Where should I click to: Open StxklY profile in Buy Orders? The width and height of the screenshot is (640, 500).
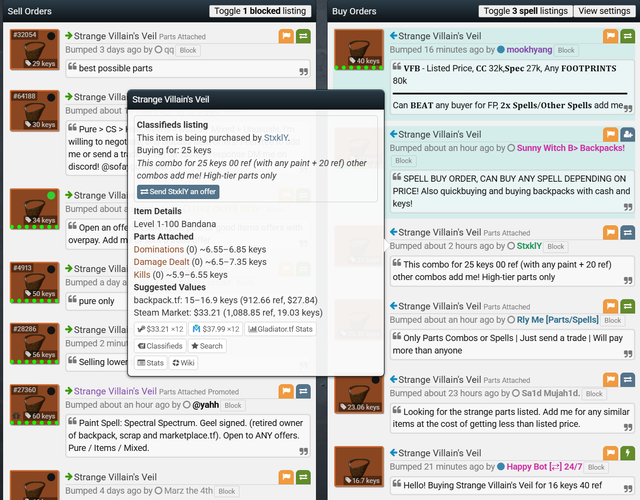pos(529,246)
